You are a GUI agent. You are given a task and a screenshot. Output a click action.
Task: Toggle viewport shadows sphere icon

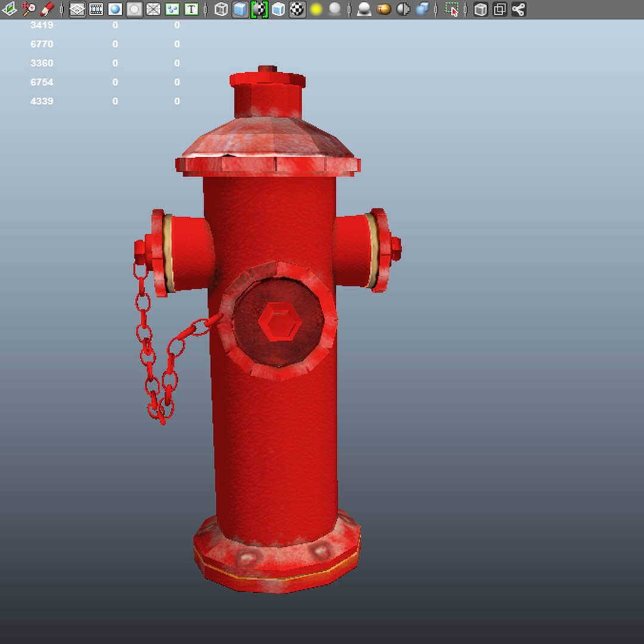point(335,9)
